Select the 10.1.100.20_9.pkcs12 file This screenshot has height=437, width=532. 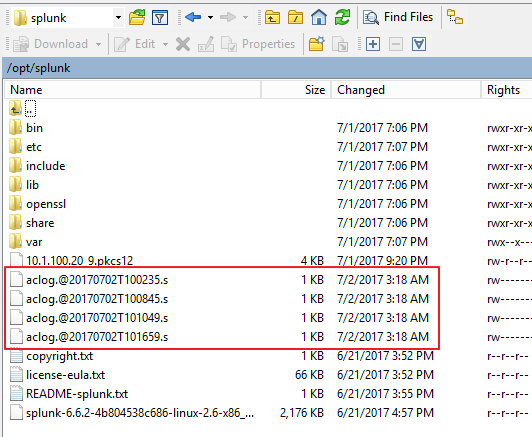[80, 261]
